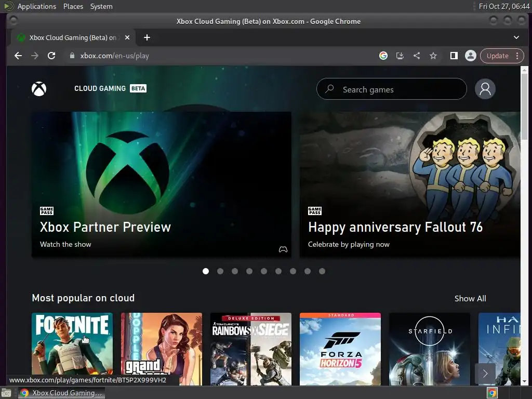Screen dimensions: 532x399
Task: Select the Xbox Cloud Gaming browser tab
Action: pos(73,37)
